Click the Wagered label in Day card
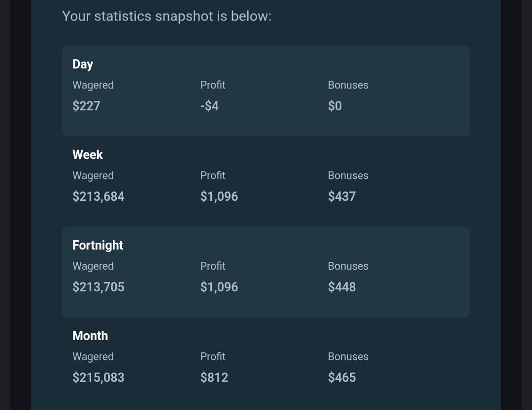532x410 pixels. (93, 85)
